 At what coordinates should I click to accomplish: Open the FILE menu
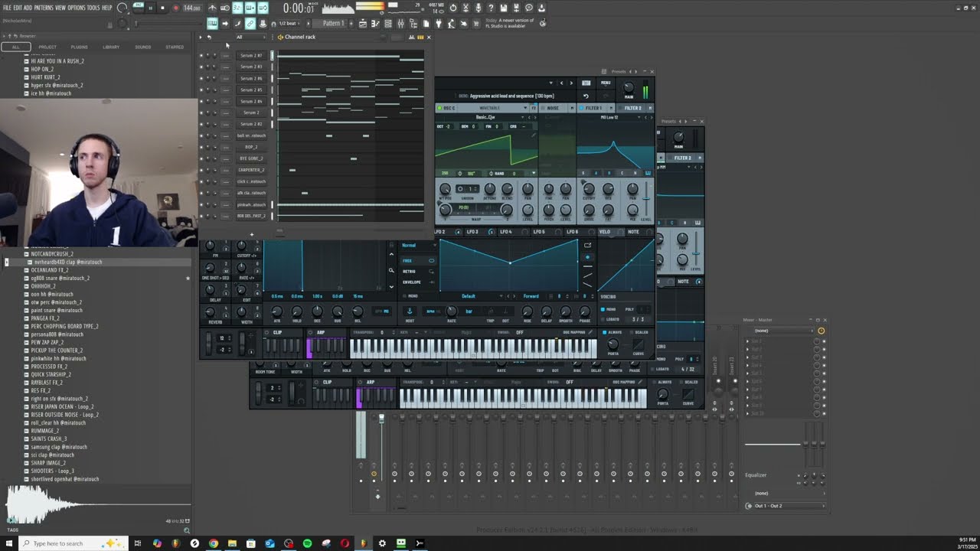tap(7, 8)
